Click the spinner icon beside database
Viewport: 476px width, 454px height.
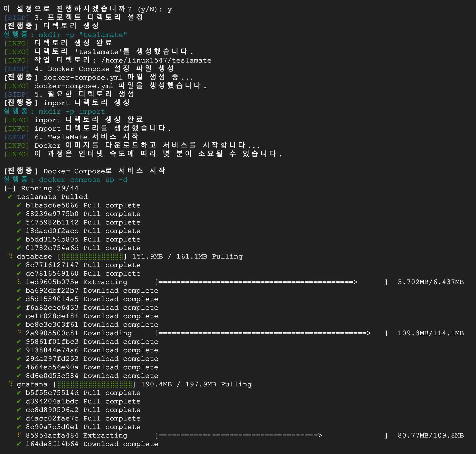click(11, 256)
